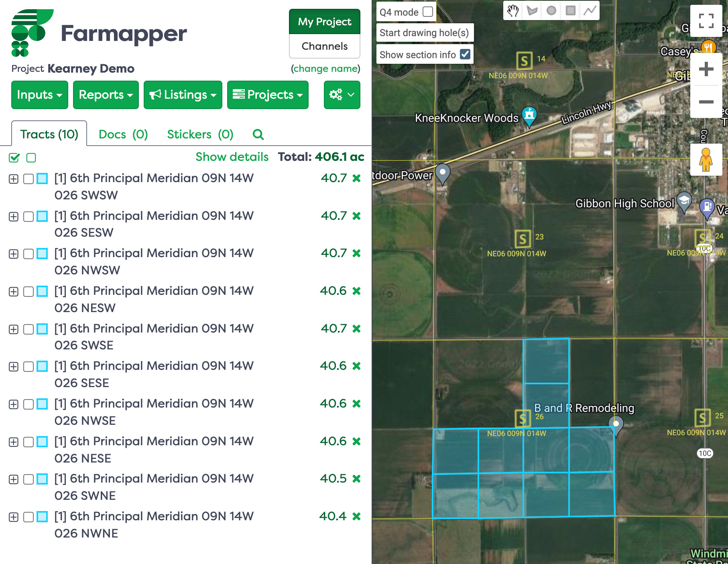The width and height of the screenshot is (728, 564).
Task: Click the 026 SESW color swatch
Action: pyautogui.click(x=42, y=217)
